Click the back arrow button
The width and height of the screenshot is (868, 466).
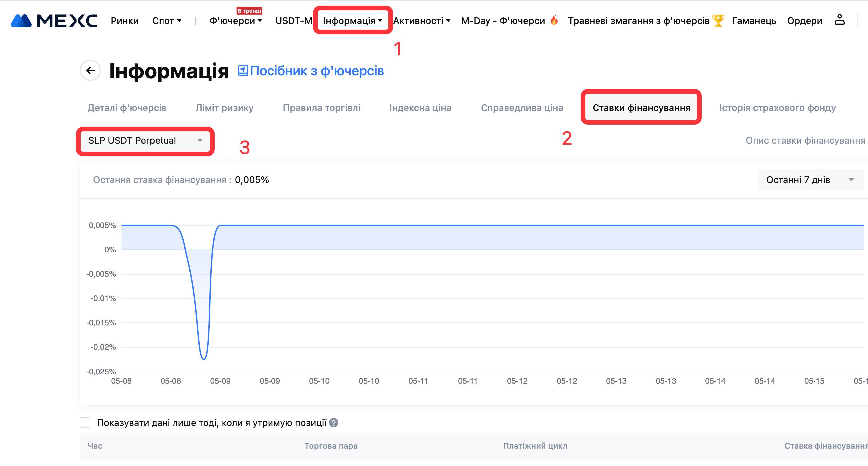pyautogui.click(x=90, y=70)
